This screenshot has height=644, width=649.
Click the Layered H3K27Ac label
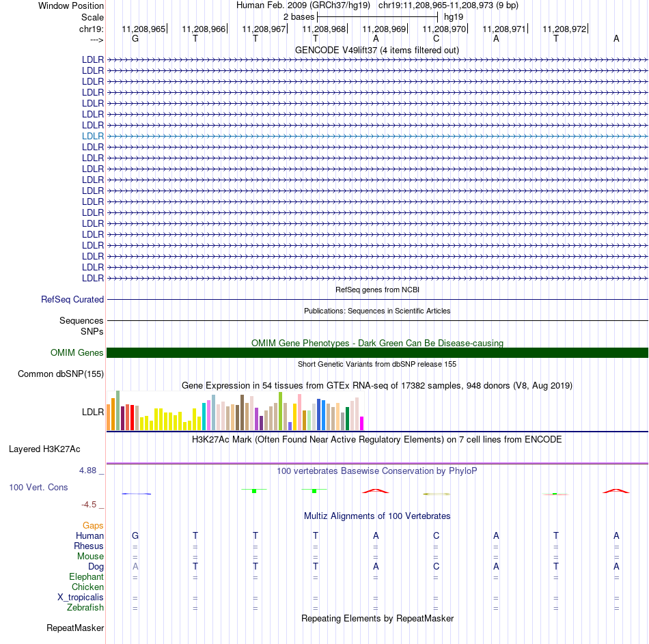pos(44,449)
